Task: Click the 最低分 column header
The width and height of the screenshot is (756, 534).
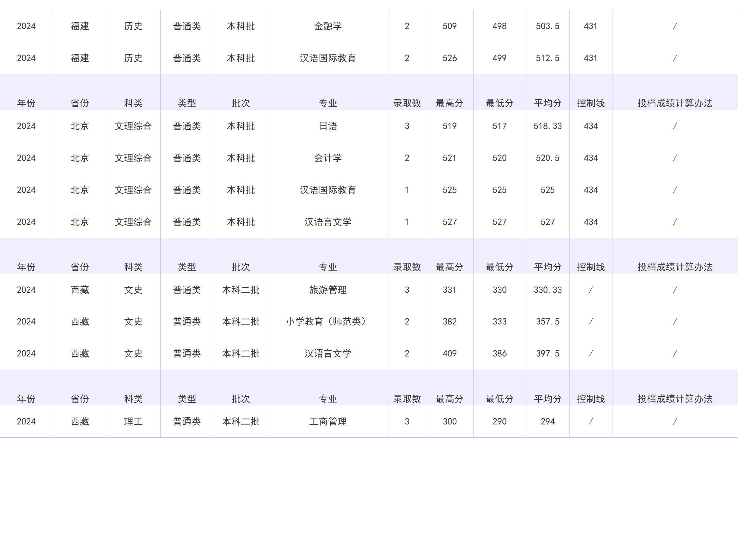Action: pyautogui.click(x=500, y=103)
